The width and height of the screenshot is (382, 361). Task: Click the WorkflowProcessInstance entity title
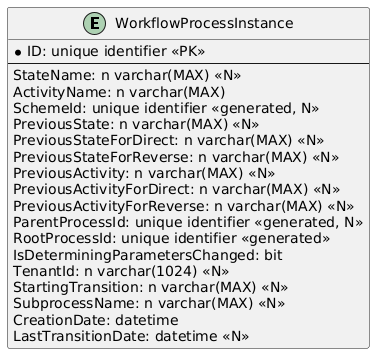pyautogui.click(x=204, y=24)
